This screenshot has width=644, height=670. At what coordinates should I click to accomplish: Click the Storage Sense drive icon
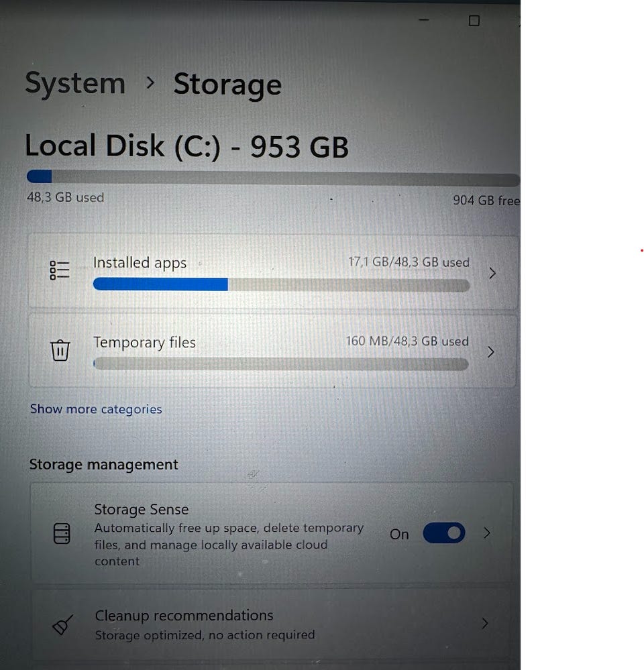62,534
